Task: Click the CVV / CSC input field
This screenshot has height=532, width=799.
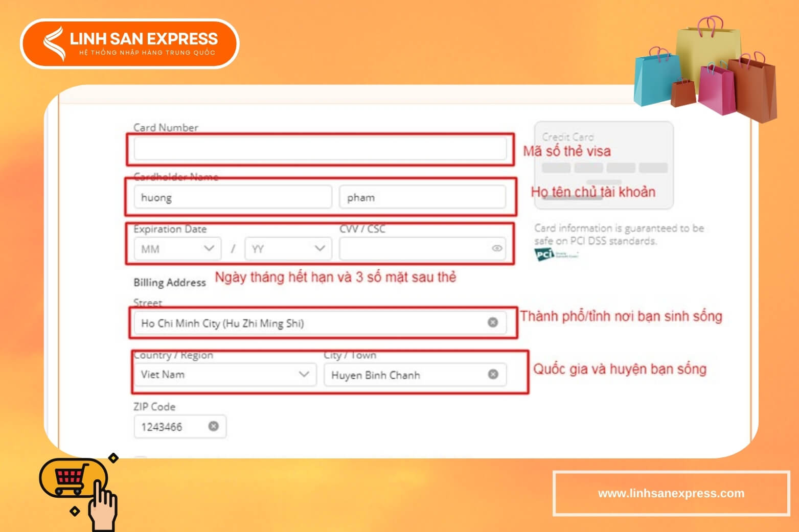Action: pyautogui.click(x=422, y=249)
